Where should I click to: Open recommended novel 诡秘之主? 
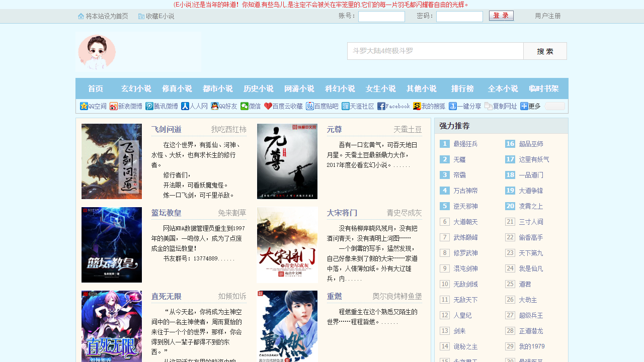(465, 346)
